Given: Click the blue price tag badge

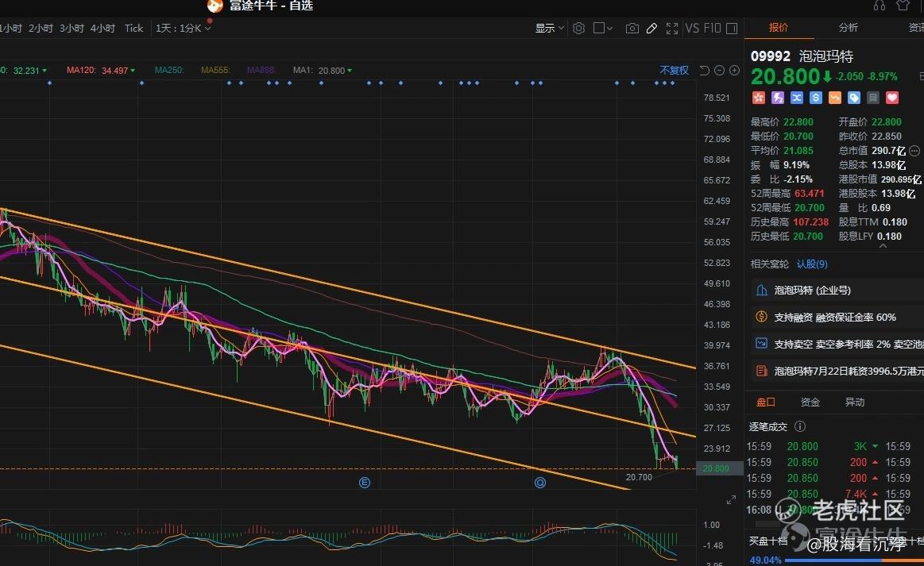Looking at the screenshot, I should 854,98.
